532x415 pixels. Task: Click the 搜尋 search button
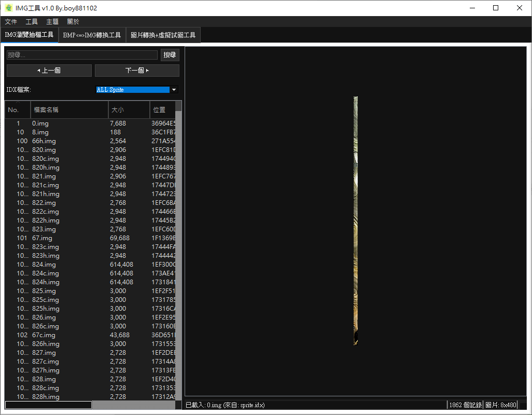coord(170,54)
